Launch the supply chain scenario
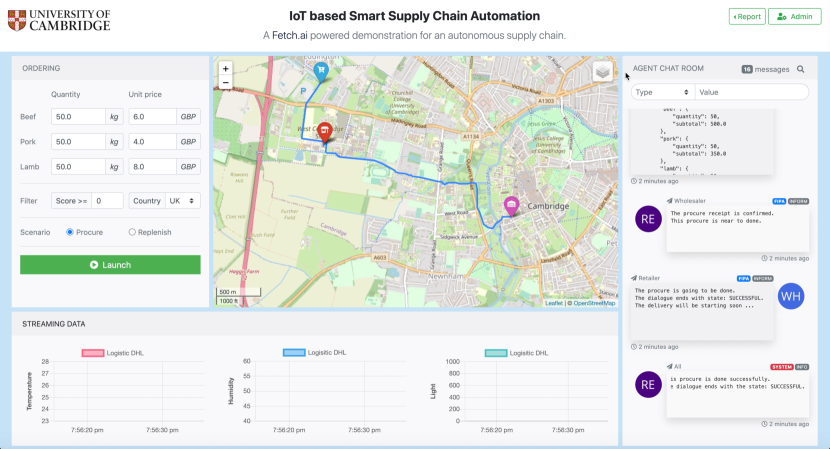The width and height of the screenshot is (830, 449). click(x=110, y=265)
